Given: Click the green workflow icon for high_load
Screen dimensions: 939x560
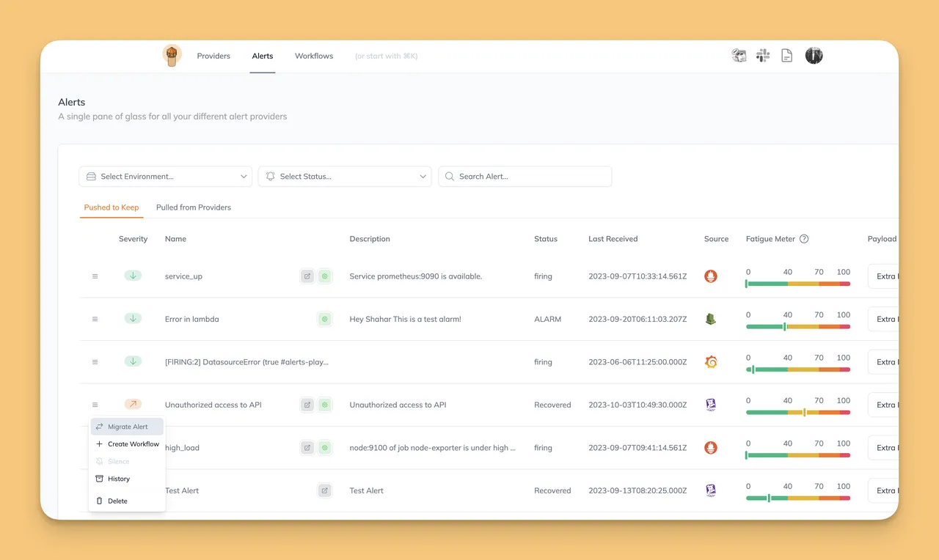Looking at the screenshot, I should tap(325, 447).
